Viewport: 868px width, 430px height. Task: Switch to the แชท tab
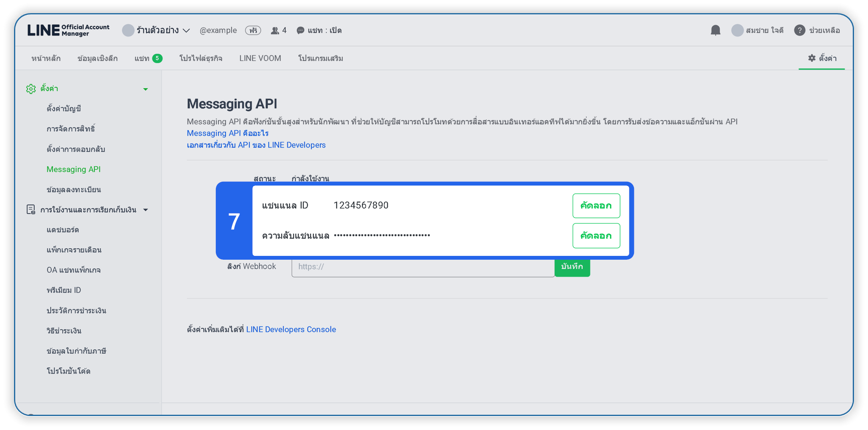point(148,58)
